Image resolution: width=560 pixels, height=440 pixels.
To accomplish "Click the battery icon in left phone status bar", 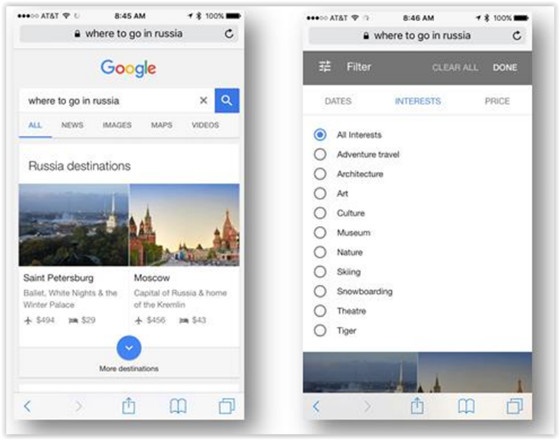I will point(233,16).
